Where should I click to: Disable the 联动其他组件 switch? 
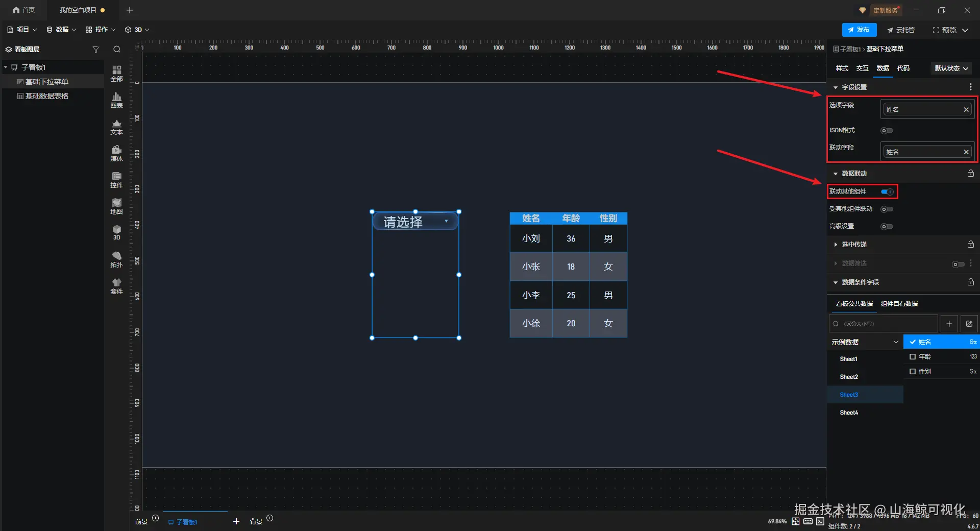[887, 192]
